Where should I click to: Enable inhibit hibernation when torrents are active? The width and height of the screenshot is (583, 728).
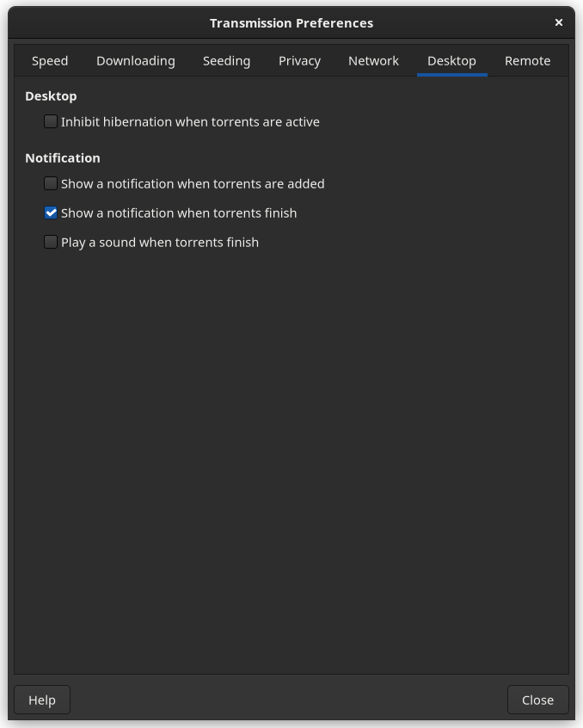coord(50,121)
